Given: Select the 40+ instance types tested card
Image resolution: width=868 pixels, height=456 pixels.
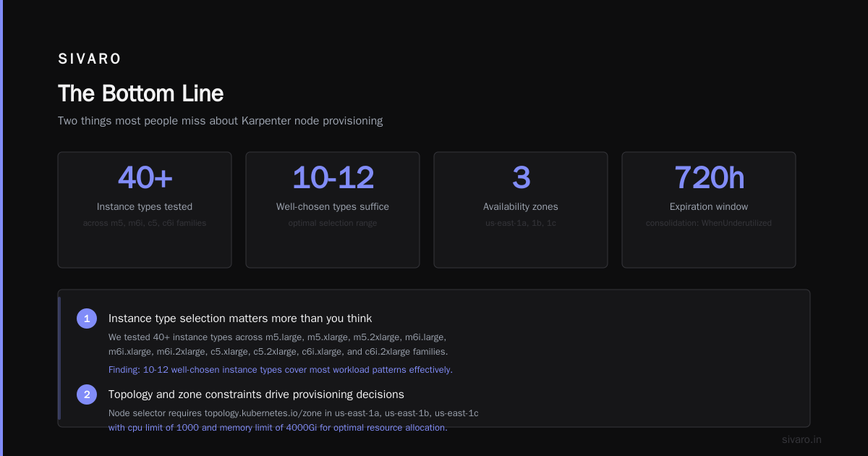Looking at the screenshot, I should click(x=145, y=210).
